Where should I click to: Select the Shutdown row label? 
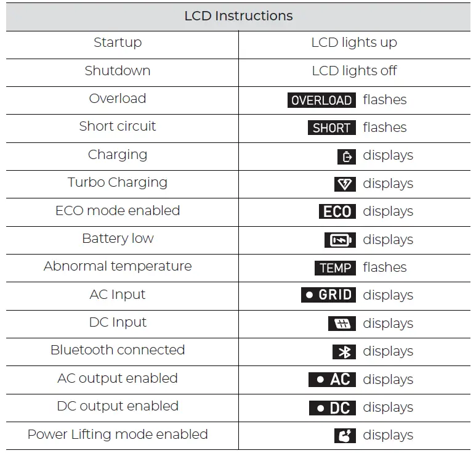(118, 70)
